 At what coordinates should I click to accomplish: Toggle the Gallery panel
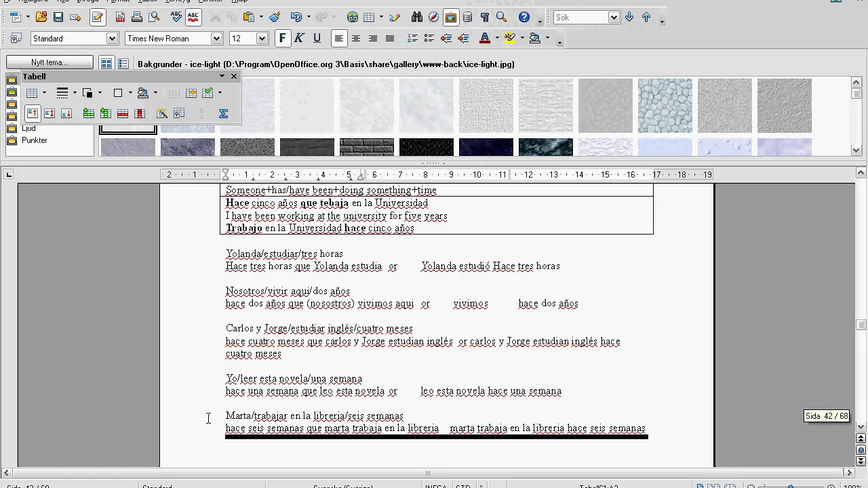coord(450,17)
